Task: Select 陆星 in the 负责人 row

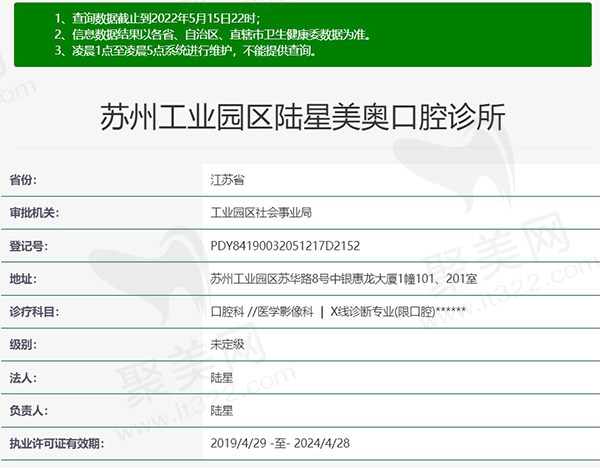Action: (x=222, y=411)
